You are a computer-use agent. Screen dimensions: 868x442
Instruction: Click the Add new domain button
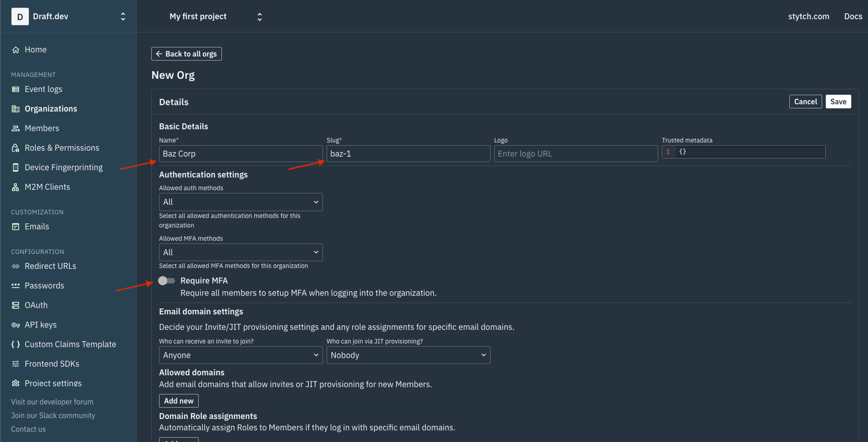point(178,400)
